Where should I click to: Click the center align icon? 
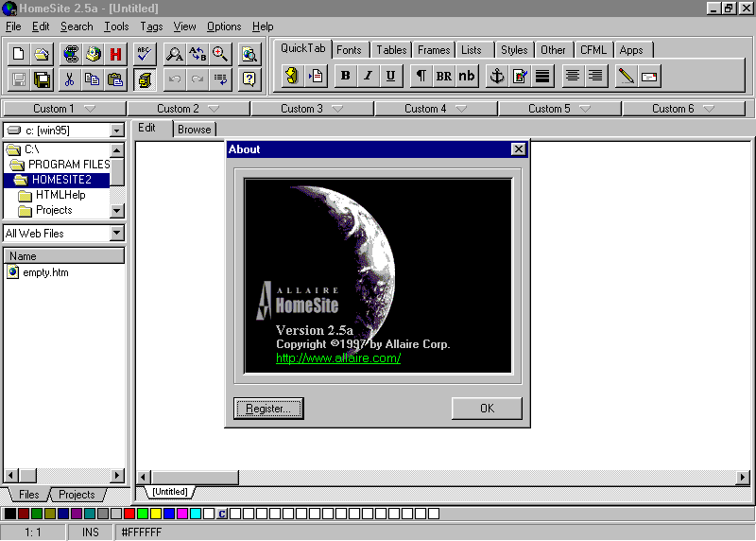[x=573, y=77]
